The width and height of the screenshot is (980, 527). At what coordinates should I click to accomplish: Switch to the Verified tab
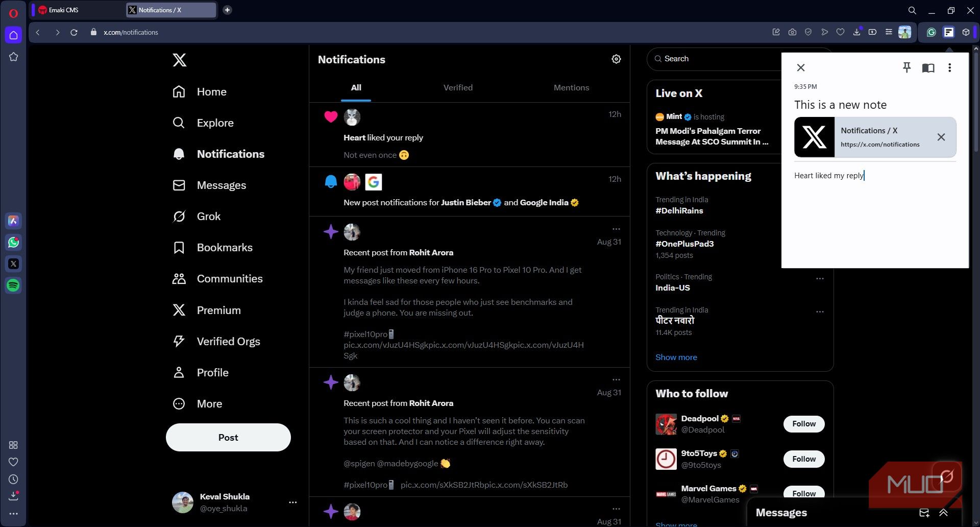[458, 87]
